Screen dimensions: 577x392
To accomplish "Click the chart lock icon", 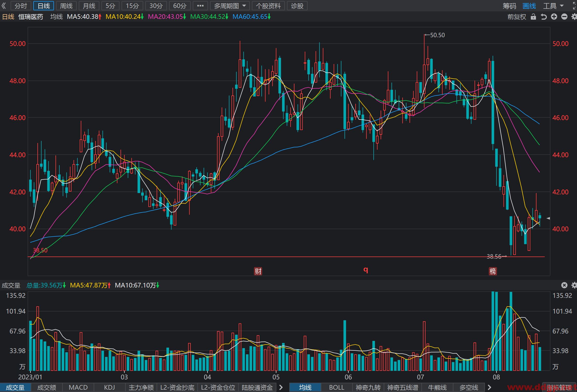I will pyautogui.click(x=533, y=17).
